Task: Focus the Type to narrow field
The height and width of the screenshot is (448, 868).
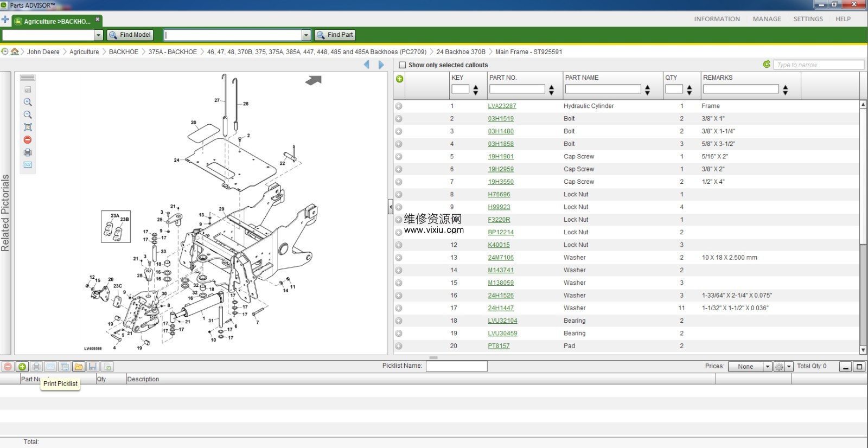Action: [x=819, y=65]
